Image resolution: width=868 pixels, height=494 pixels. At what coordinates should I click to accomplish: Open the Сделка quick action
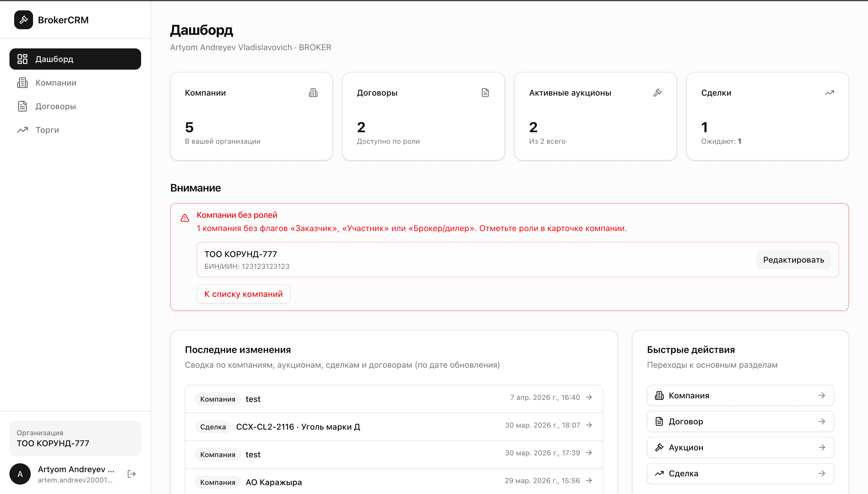740,473
